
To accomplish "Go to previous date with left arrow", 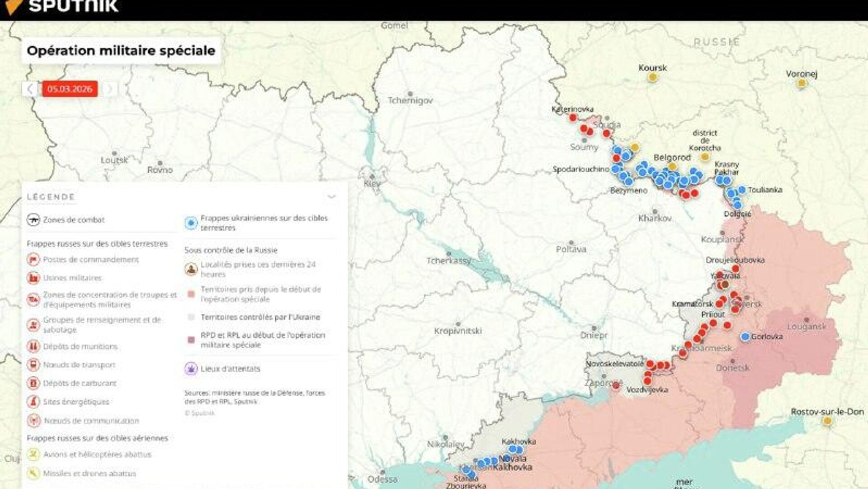I will coord(30,89).
